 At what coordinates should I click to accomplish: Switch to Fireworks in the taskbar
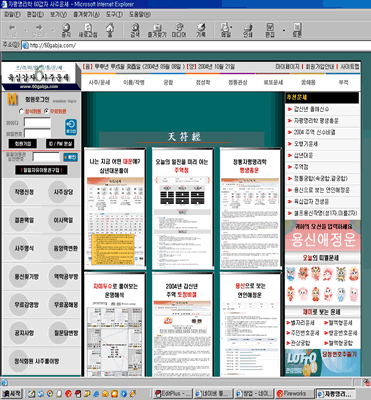click(294, 394)
